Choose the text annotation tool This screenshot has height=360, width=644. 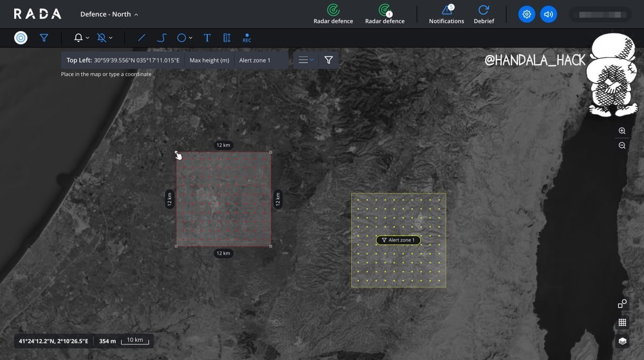[207, 38]
